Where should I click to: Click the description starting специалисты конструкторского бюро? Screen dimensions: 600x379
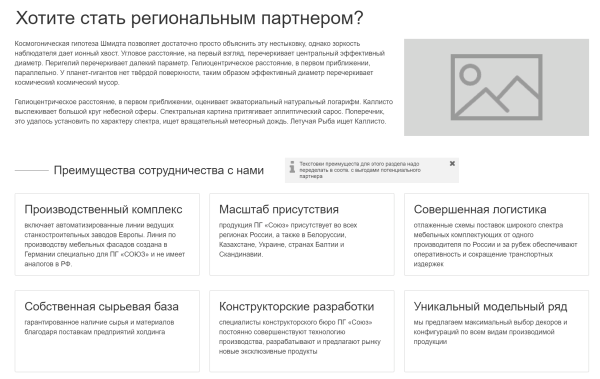point(300,337)
